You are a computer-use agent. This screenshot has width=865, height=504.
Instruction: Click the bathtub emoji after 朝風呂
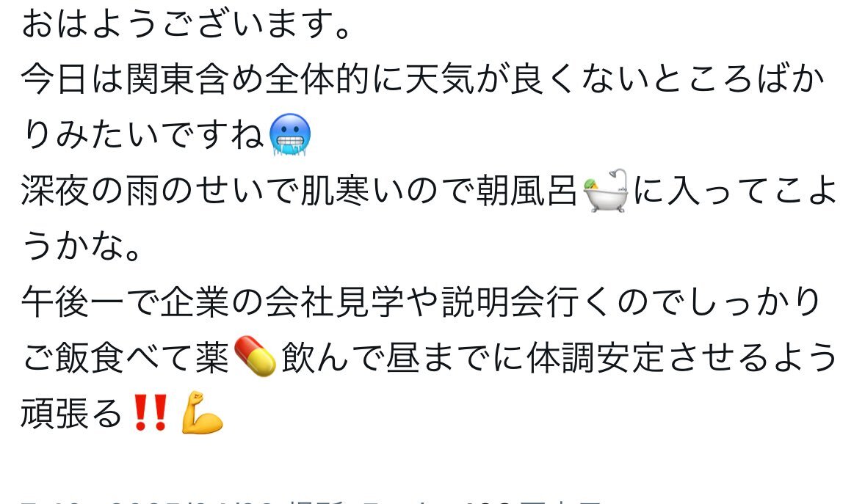(x=605, y=190)
